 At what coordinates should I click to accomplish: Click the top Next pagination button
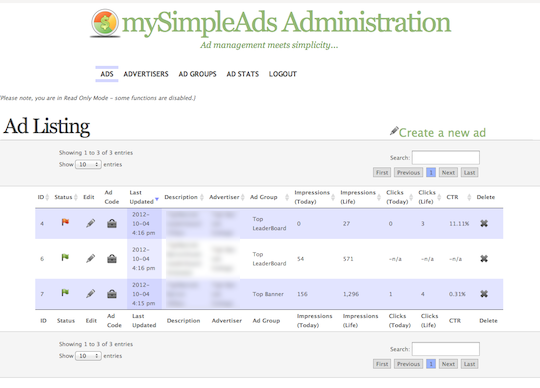coord(448,172)
